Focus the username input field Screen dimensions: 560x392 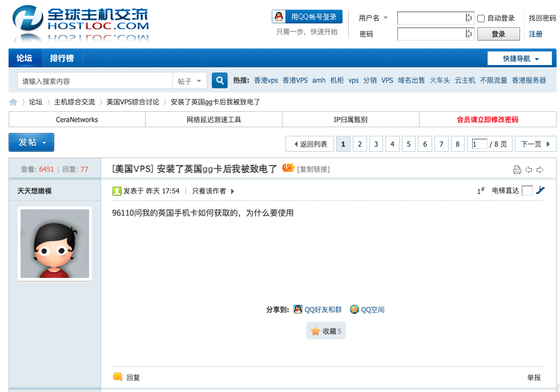[x=436, y=18]
